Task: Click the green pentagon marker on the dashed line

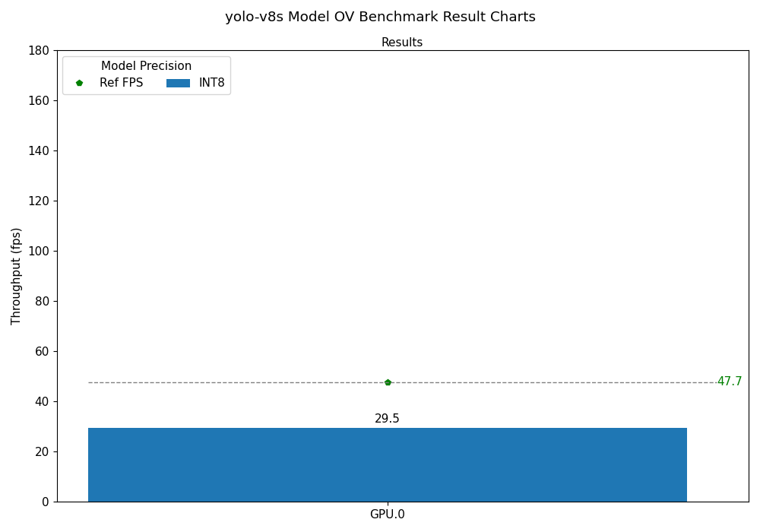Action: pos(388,382)
